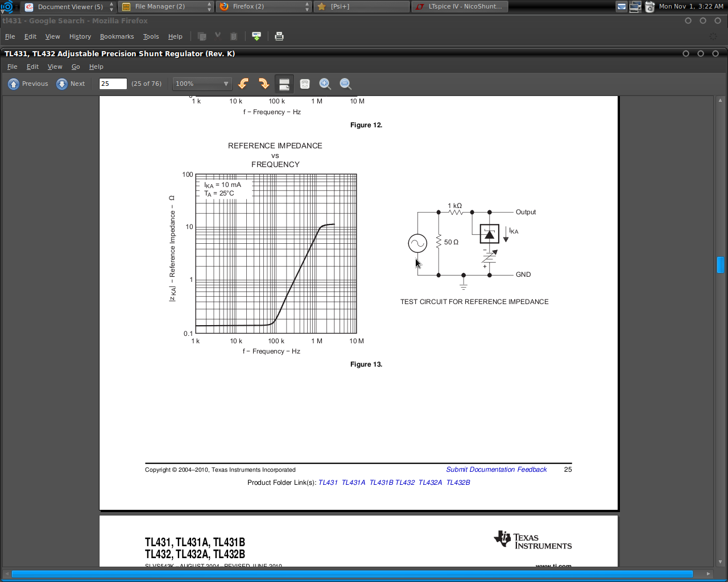Go to the Previous page
Screen dimensions: 728x582
tap(28, 84)
